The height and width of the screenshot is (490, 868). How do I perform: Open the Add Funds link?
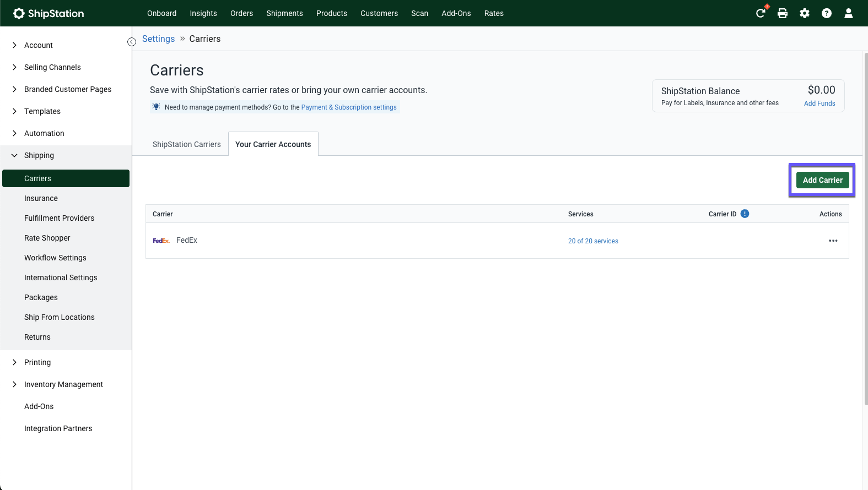(x=820, y=104)
